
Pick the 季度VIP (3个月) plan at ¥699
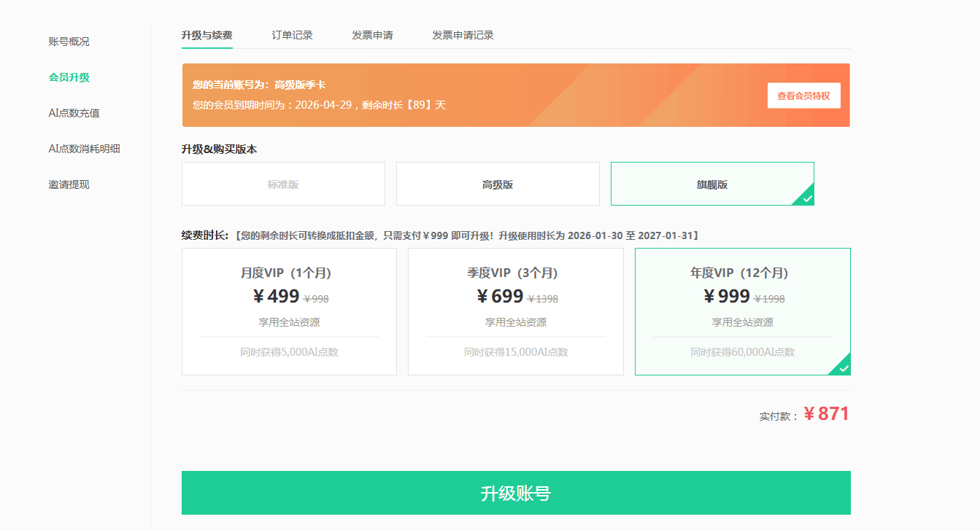click(x=515, y=311)
